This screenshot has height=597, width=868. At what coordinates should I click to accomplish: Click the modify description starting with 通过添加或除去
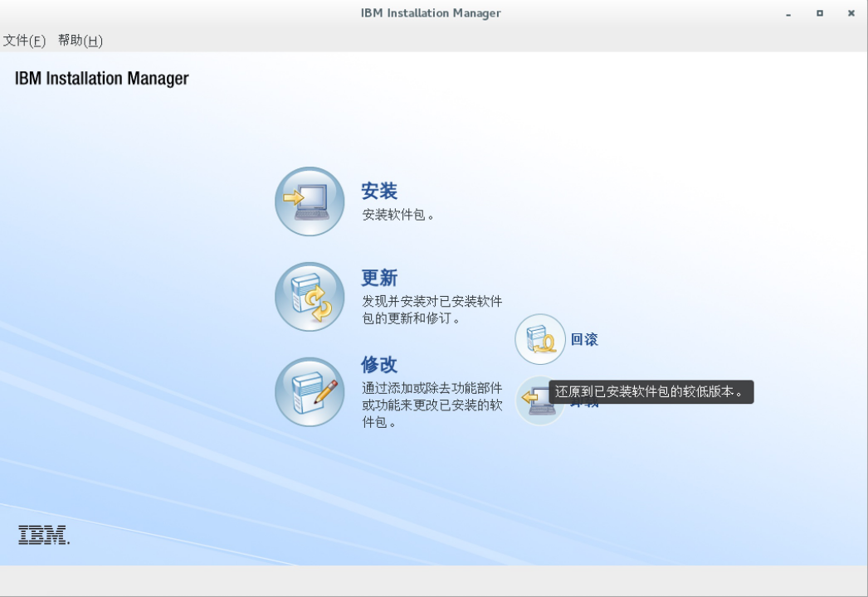pyautogui.click(x=432, y=405)
